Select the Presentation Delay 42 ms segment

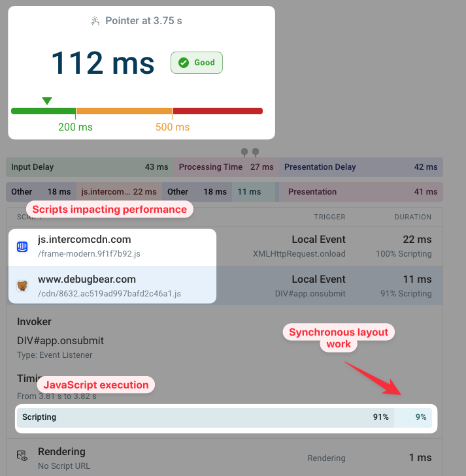pyautogui.click(x=361, y=167)
